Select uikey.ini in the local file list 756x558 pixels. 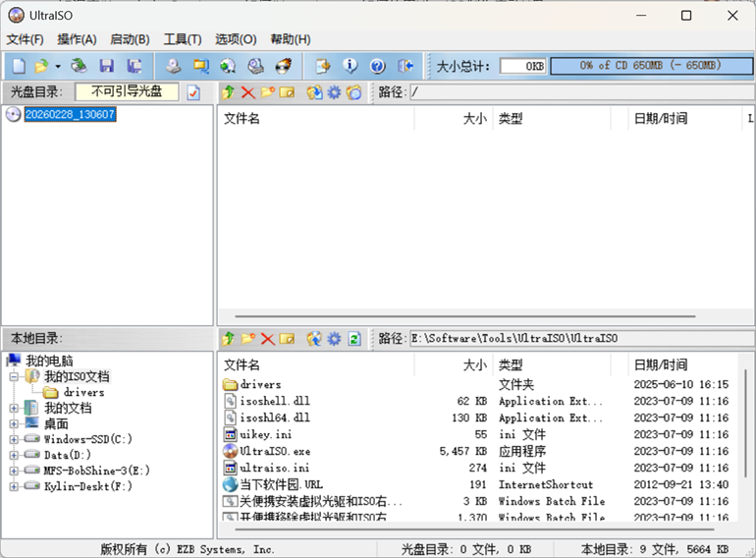[266, 434]
